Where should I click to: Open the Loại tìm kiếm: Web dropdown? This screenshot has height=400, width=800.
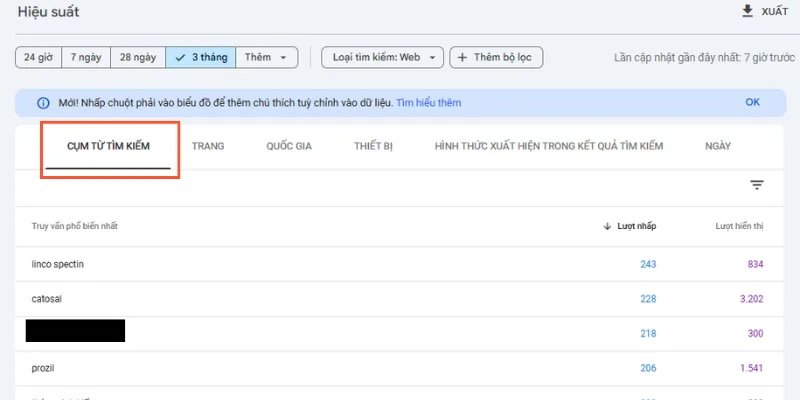coord(382,57)
